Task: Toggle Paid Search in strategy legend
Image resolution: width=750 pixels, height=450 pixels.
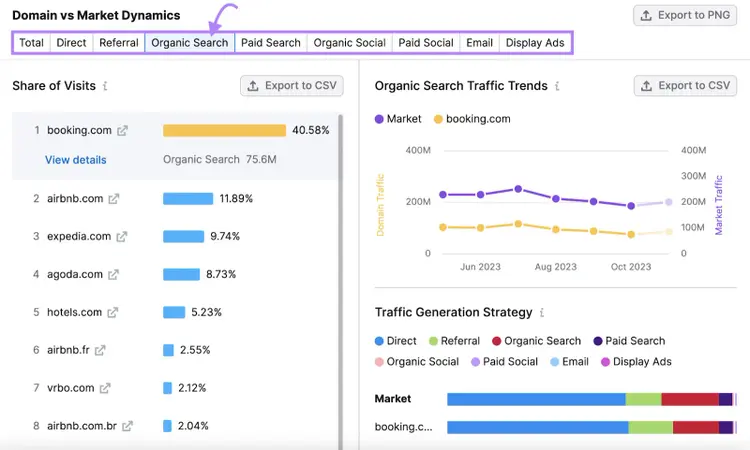Action: point(629,341)
